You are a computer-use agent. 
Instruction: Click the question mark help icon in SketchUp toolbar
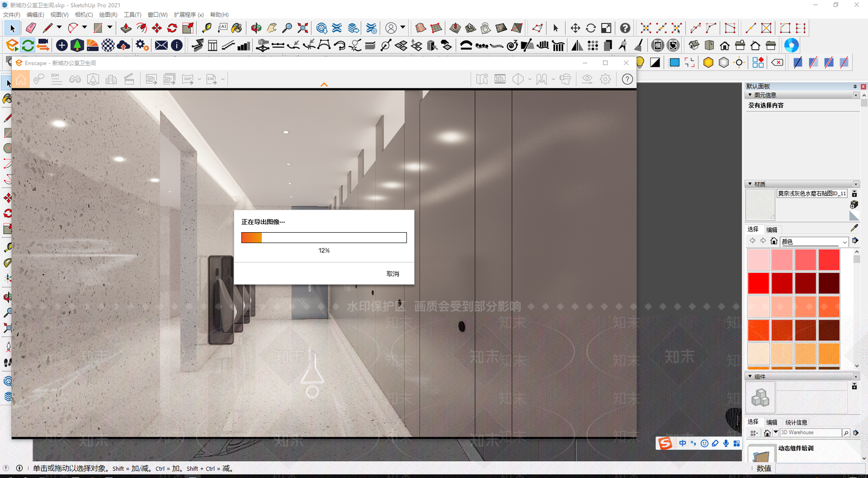[625, 28]
